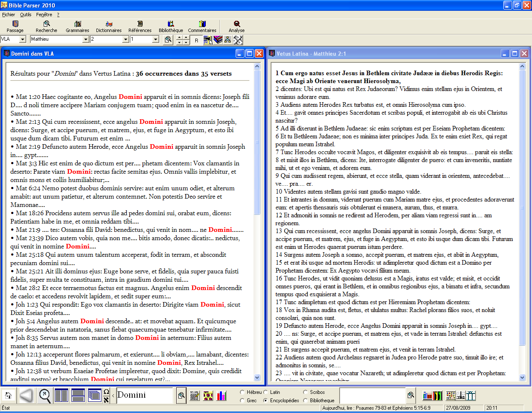Image resolution: width=532 pixels, height=413 pixels.
Task: Maximize the Domini dans VLA window
Action: (249, 53)
